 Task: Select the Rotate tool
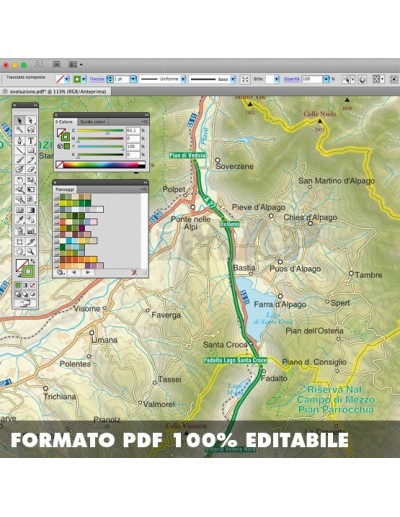pyautogui.click(x=20, y=180)
